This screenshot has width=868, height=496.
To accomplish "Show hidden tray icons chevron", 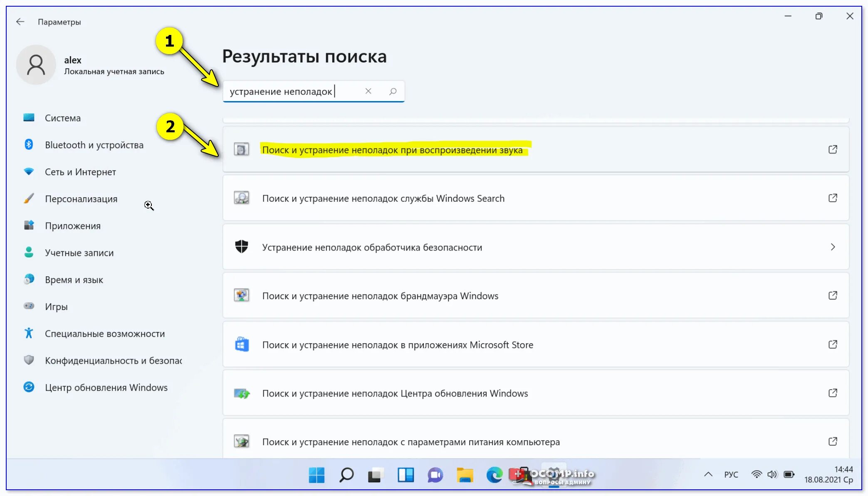I will pos(708,474).
